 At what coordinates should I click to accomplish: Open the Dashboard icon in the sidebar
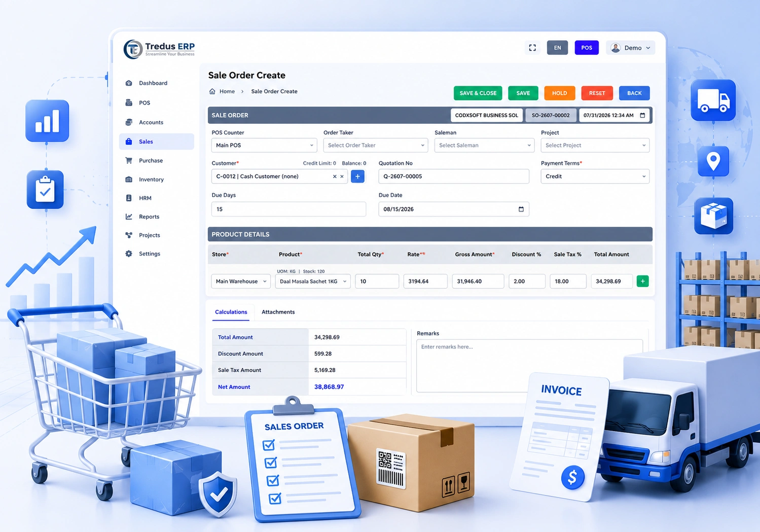[x=129, y=83]
